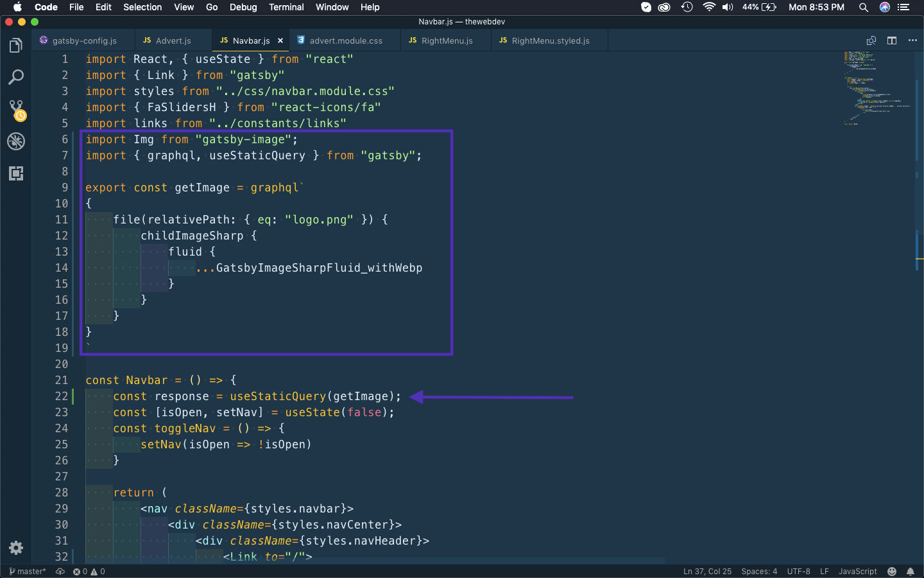Image resolution: width=924 pixels, height=578 pixels.
Task: Open the Debug menu in menu bar
Action: (x=243, y=7)
